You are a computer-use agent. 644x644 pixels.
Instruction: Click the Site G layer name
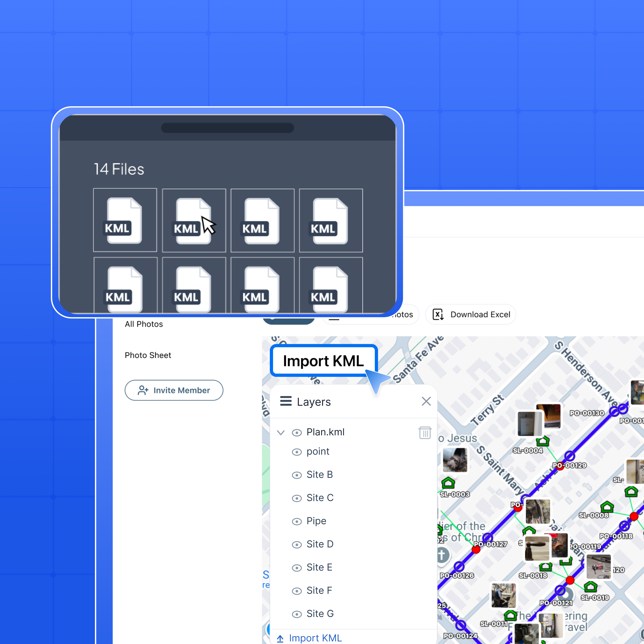tap(320, 614)
